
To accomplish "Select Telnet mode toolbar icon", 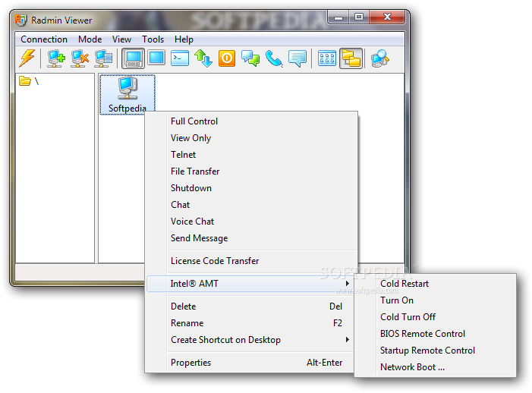I will point(179,58).
